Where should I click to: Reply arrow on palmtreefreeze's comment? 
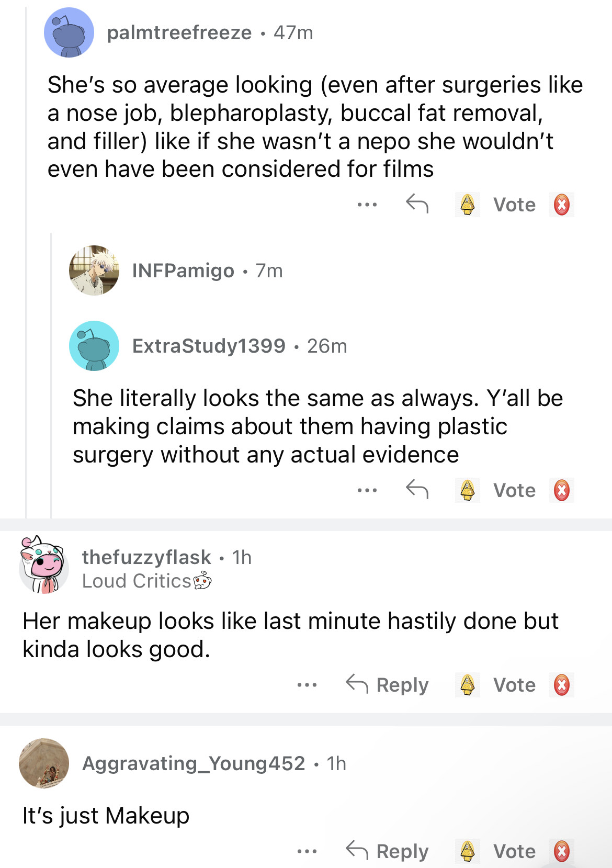[417, 204]
